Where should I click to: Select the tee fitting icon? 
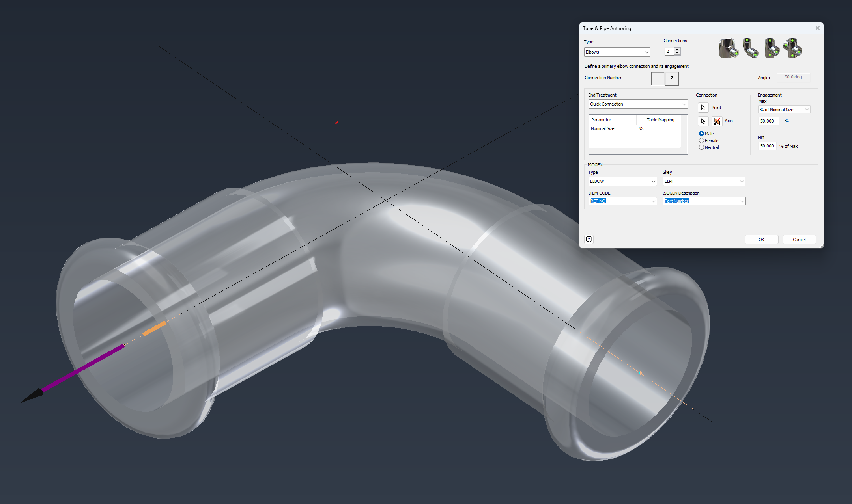point(772,48)
